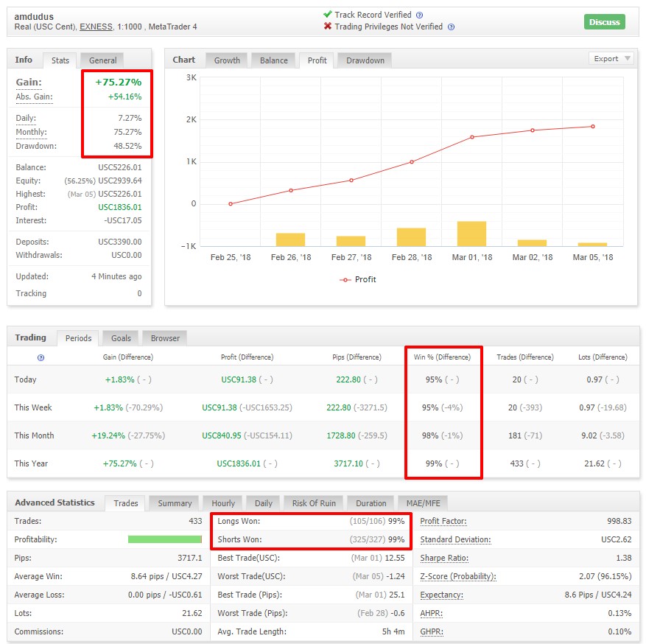Image resolution: width=646 pixels, height=644 pixels.
Task: Switch to the Drawdown chart tab
Action: pyautogui.click(x=365, y=60)
